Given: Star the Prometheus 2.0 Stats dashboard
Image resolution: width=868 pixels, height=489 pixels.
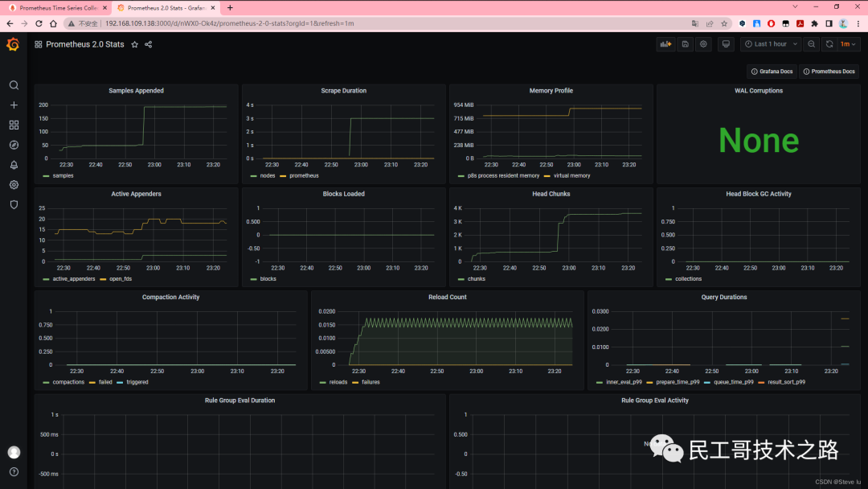Looking at the screenshot, I should click(x=134, y=44).
